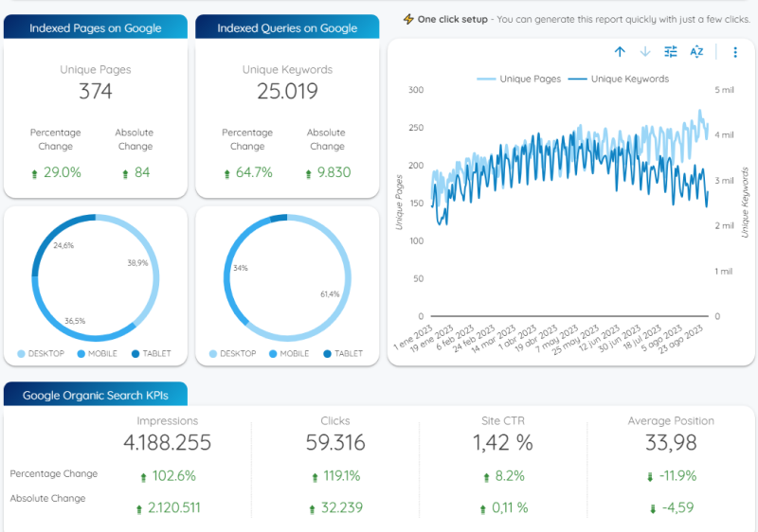Open the three-dot more options menu on chart
The image size is (758, 532).
pyautogui.click(x=735, y=52)
